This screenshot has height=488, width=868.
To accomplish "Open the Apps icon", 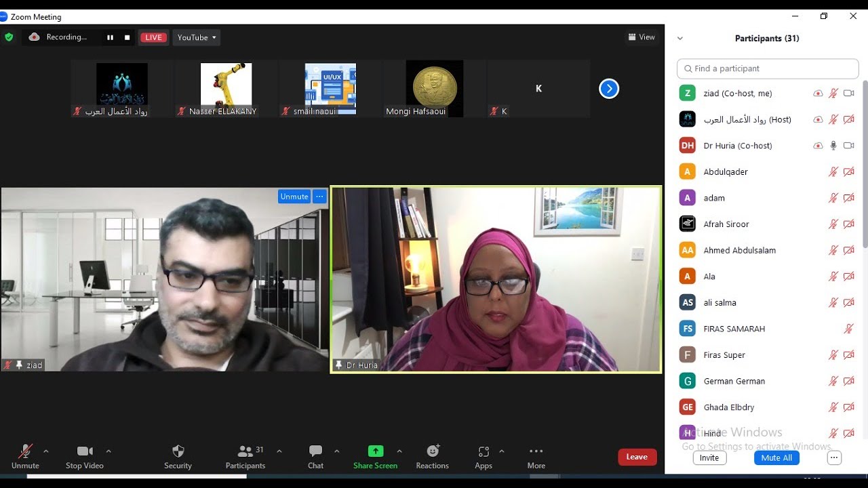I will pos(484,451).
